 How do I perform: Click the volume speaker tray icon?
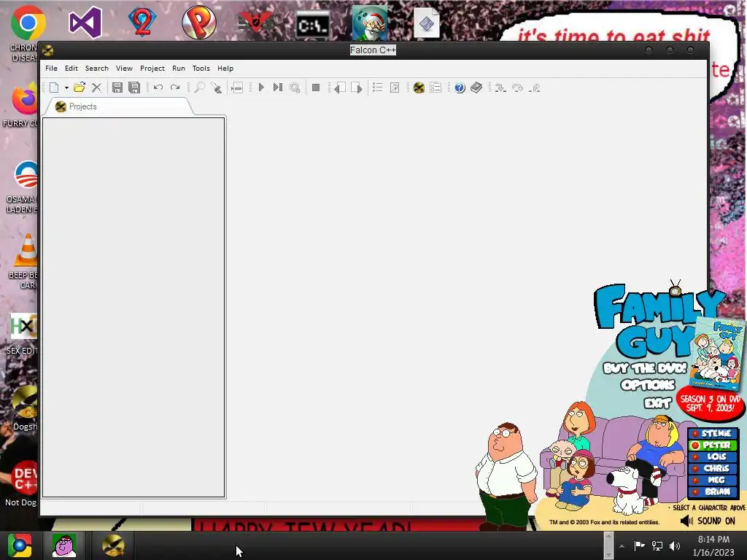[675, 546]
